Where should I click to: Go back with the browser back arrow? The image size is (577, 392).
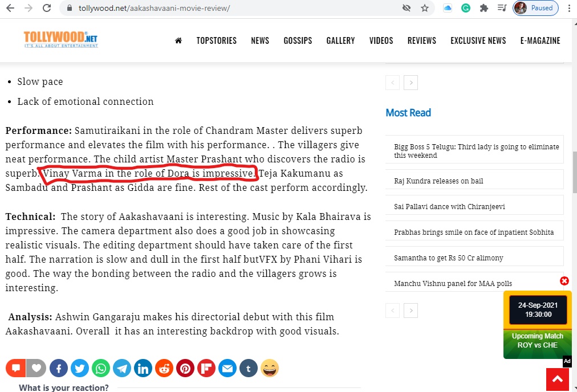click(x=10, y=8)
